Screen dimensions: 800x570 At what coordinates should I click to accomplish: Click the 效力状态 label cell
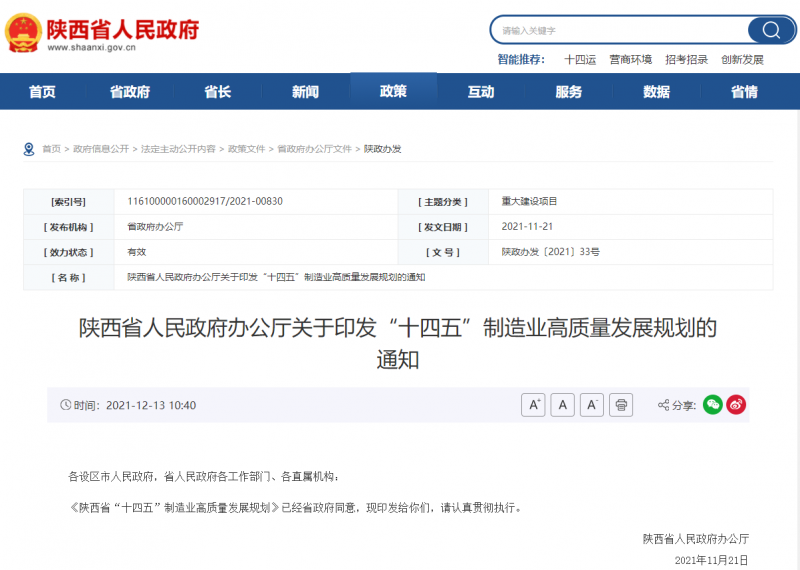(x=68, y=253)
